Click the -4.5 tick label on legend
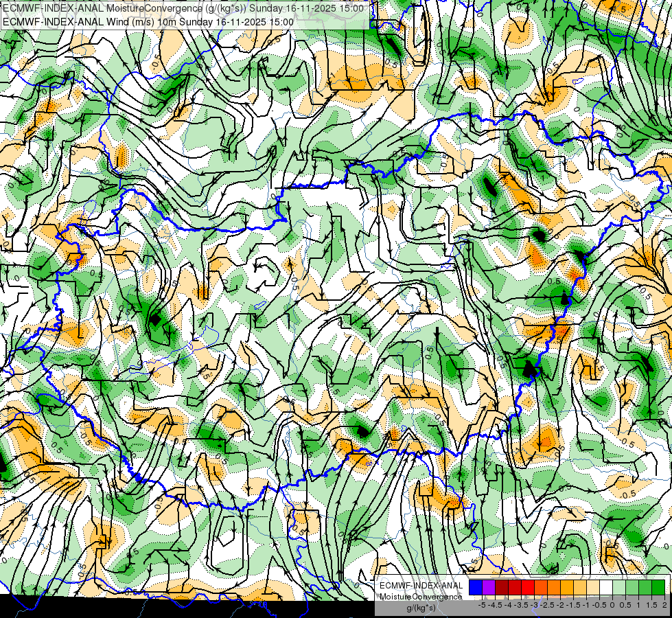The height and width of the screenshot is (618, 672). (x=496, y=605)
